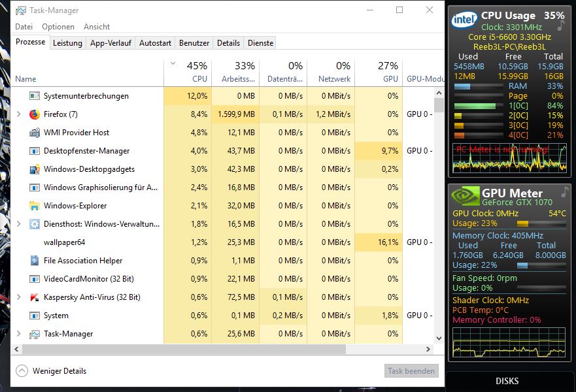
Task: Click the Windows-Explorer folder icon
Action: click(x=35, y=206)
